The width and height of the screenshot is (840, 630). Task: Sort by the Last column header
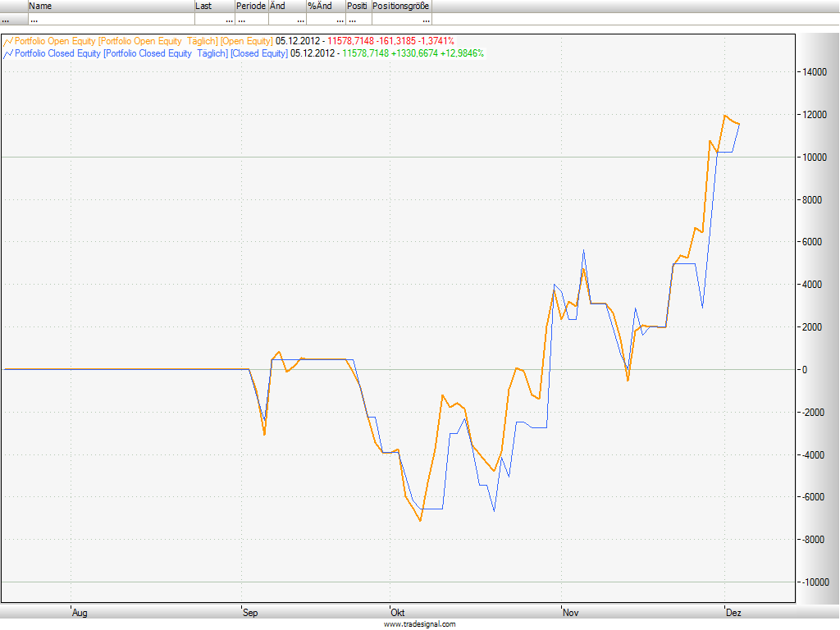215,6
